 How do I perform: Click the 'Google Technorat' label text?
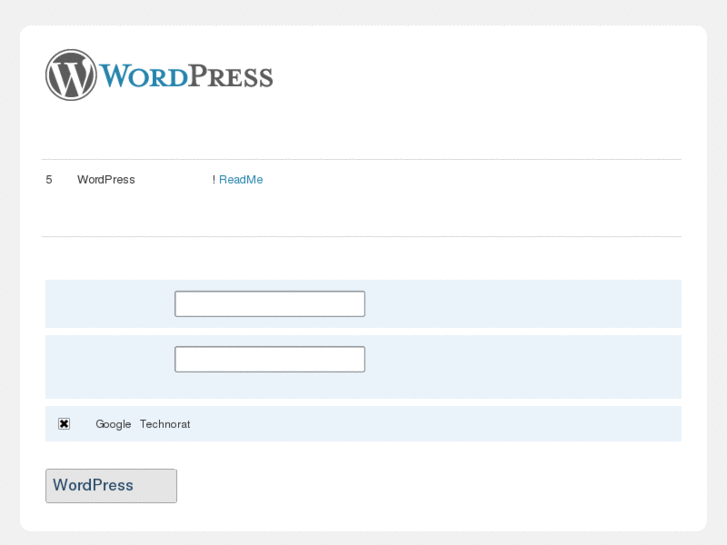point(143,424)
